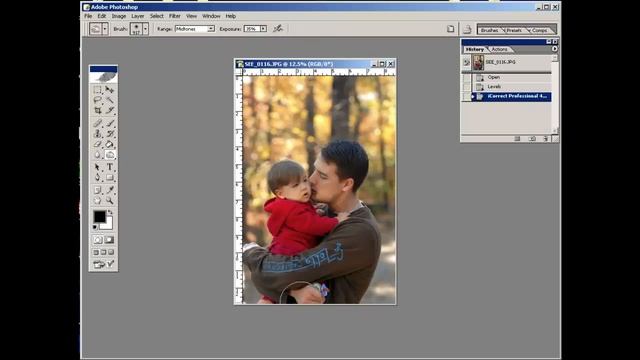Select the Blur tool
The width and height of the screenshot is (640, 360).
pos(97,155)
